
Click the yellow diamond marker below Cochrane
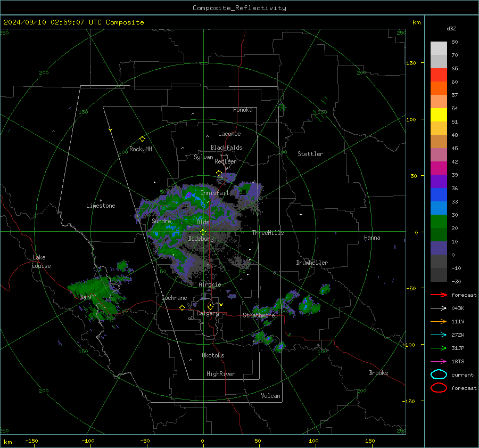click(183, 307)
